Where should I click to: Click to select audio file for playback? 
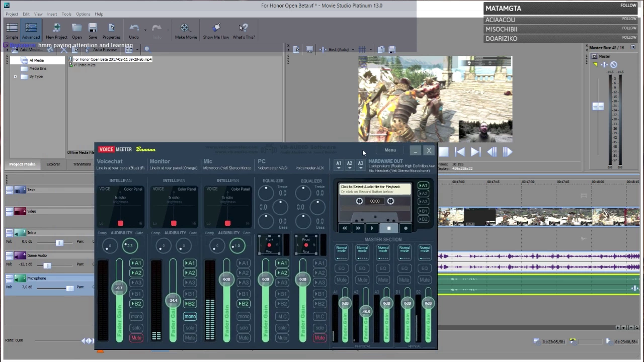[x=375, y=189]
